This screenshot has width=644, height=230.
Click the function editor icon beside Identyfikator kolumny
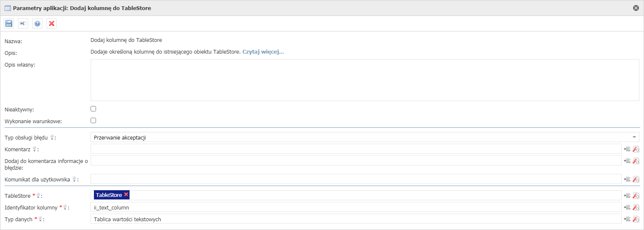[x=636, y=207]
